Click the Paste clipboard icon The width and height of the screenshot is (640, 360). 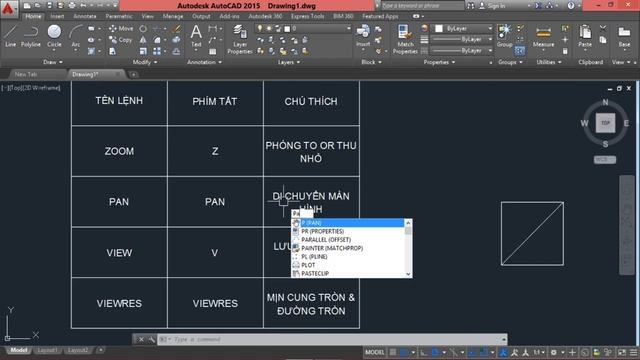click(584, 36)
